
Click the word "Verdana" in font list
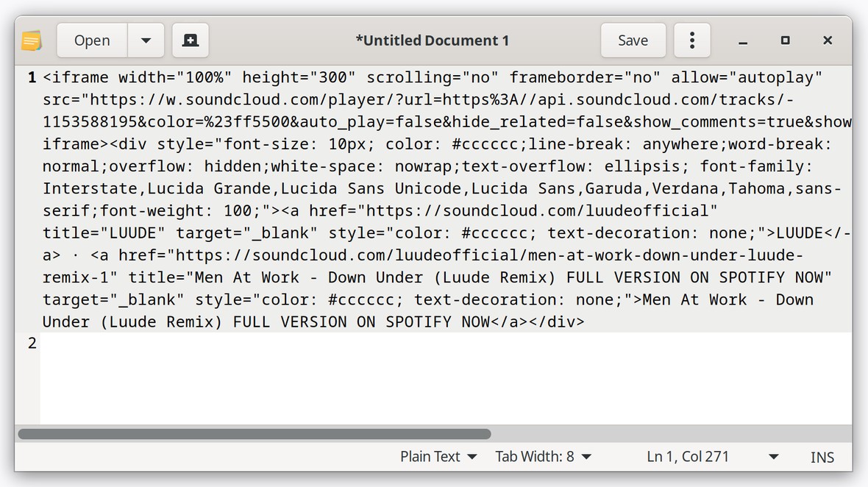pos(685,189)
